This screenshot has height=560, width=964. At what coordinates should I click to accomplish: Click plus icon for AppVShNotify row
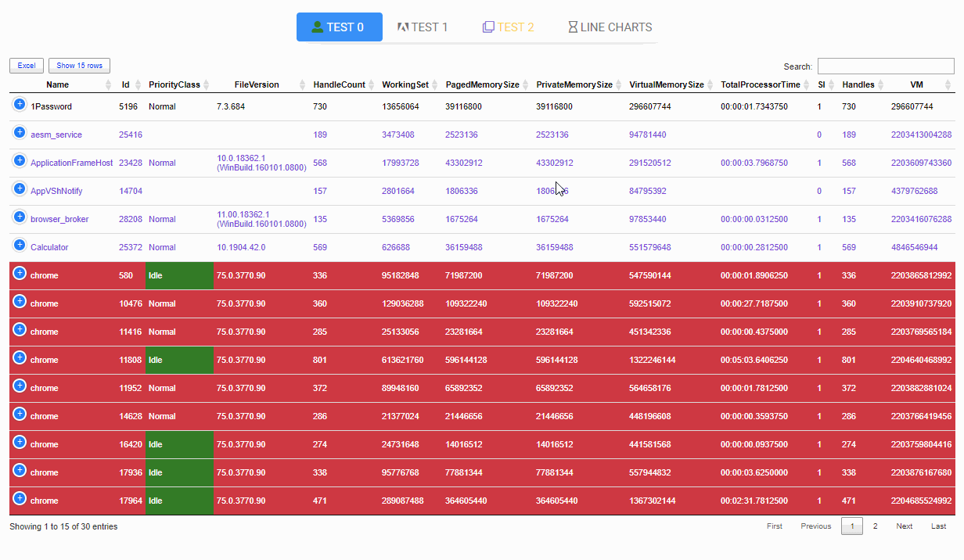point(20,188)
